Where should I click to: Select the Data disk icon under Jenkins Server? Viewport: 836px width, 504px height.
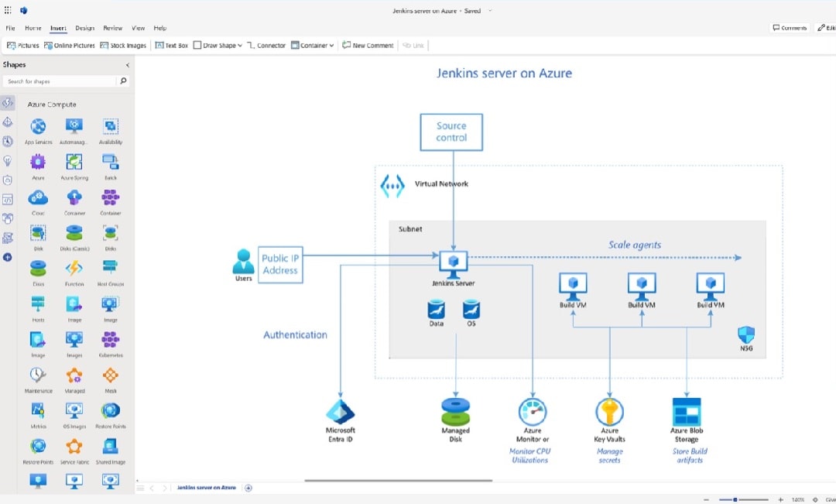[x=436, y=310]
